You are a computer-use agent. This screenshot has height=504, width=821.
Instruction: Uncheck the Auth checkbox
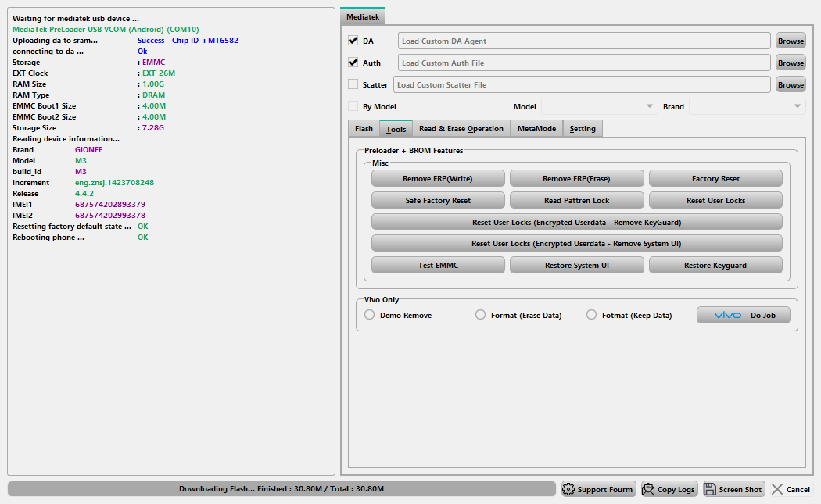tap(353, 63)
